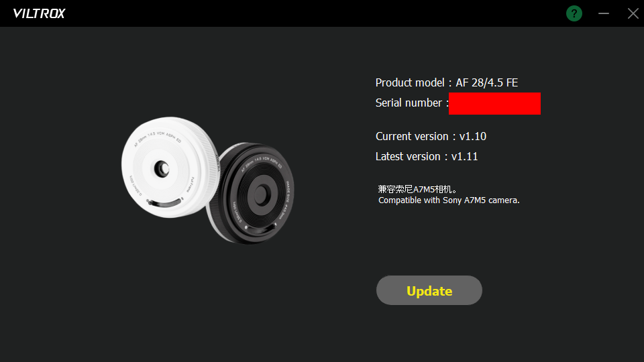The image size is (644, 362).
Task: Click the VILTROX logo in title bar
Action: coord(39,13)
